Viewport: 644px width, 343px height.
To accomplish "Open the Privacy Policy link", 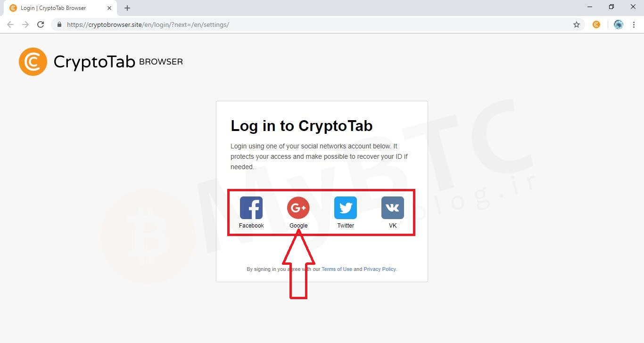I will 380,269.
